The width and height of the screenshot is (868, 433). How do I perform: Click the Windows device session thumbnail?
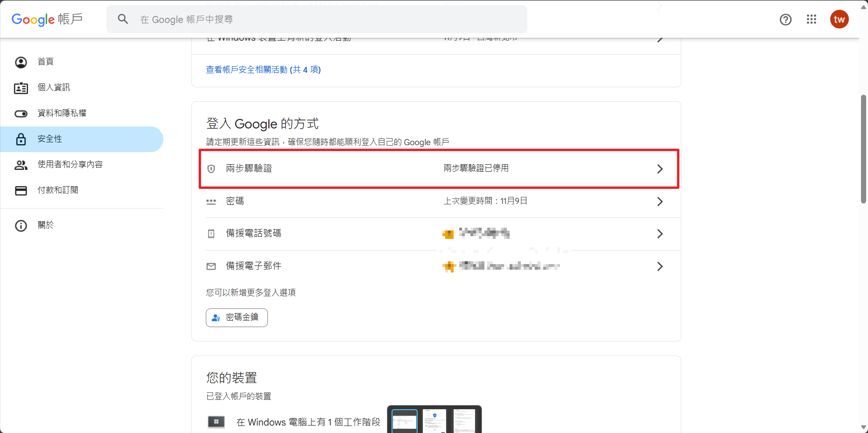tap(434, 420)
